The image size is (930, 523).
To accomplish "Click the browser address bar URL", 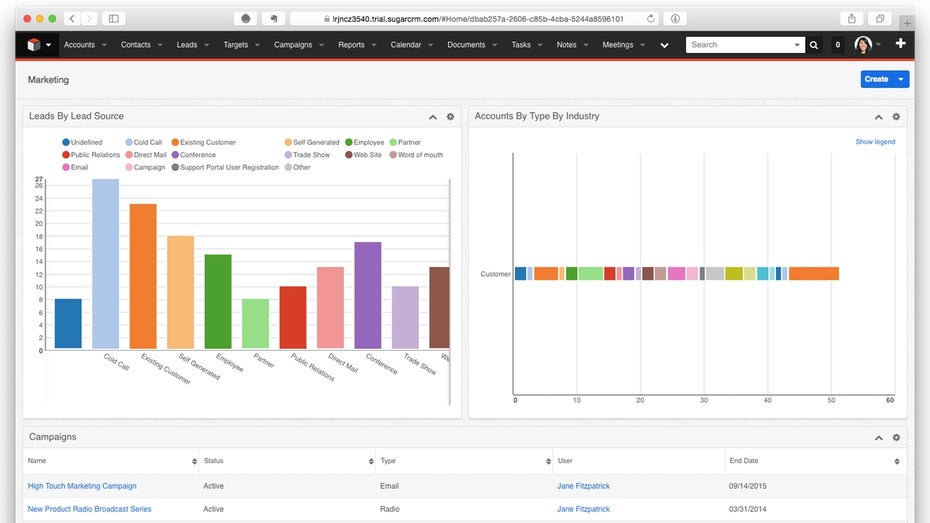I will pyautogui.click(x=477, y=19).
